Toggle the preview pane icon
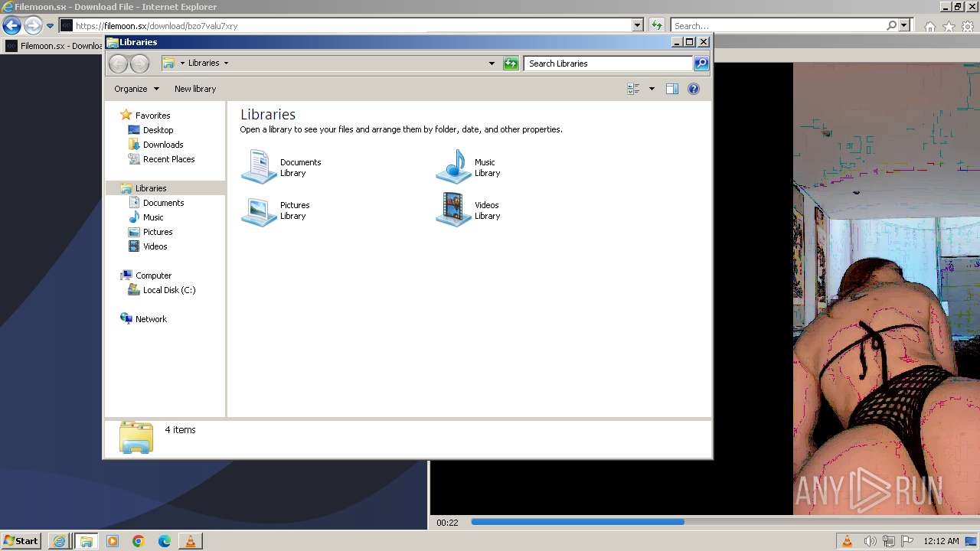Viewport: 980px width, 551px height. (x=671, y=89)
